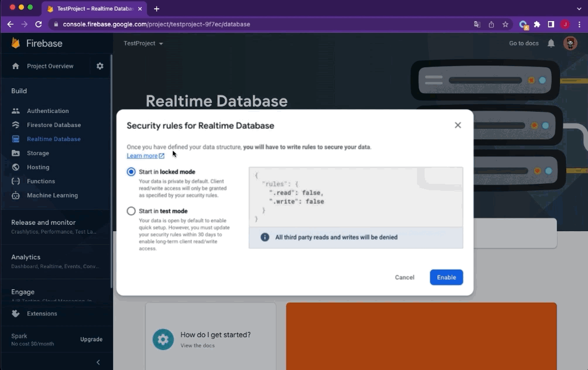Click the translate page icon
588x370 pixels.
477,25
